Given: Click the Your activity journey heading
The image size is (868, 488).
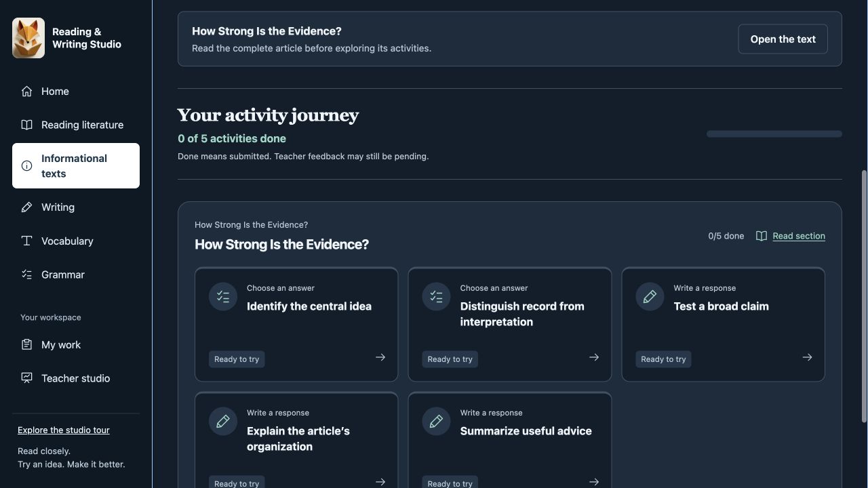Looking at the screenshot, I should pos(268,115).
